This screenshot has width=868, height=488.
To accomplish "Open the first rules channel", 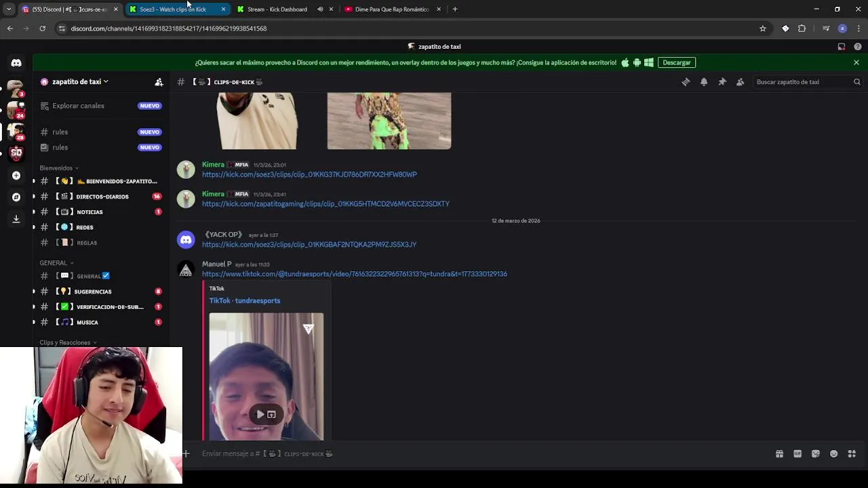I will tap(101, 132).
